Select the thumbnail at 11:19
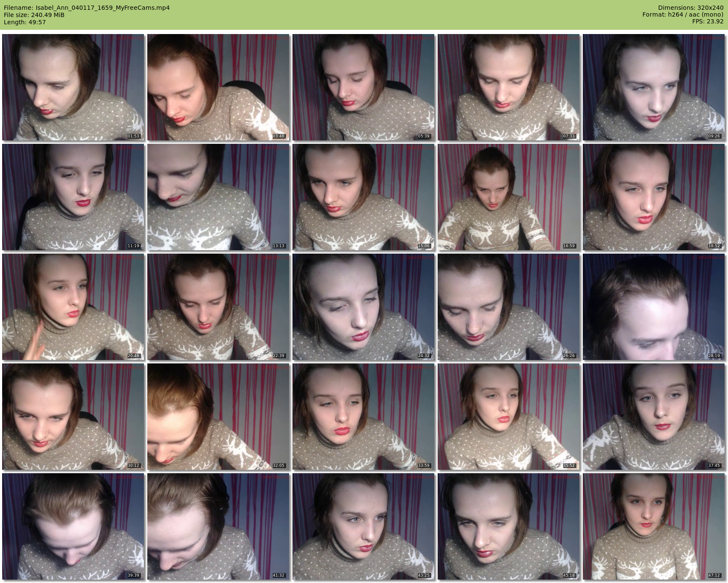The height and width of the screenshot is (583, 728). tap(73, 197)
